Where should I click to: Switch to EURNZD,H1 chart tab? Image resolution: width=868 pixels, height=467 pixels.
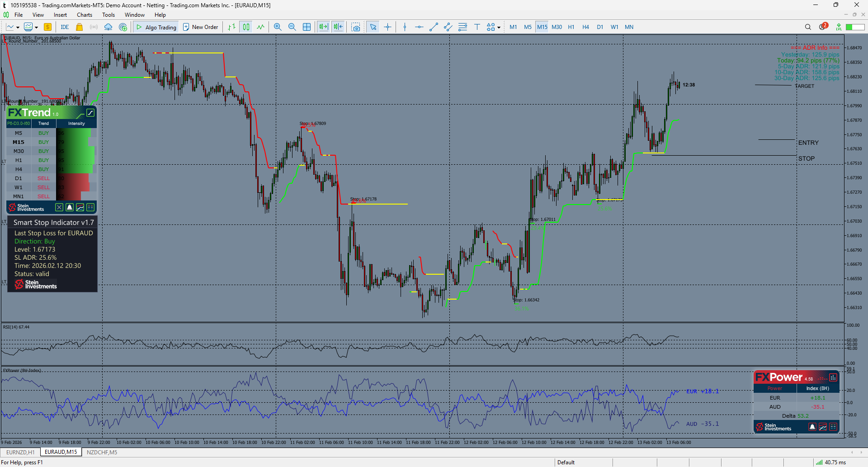pyautogui.click(x=20, y=452)
